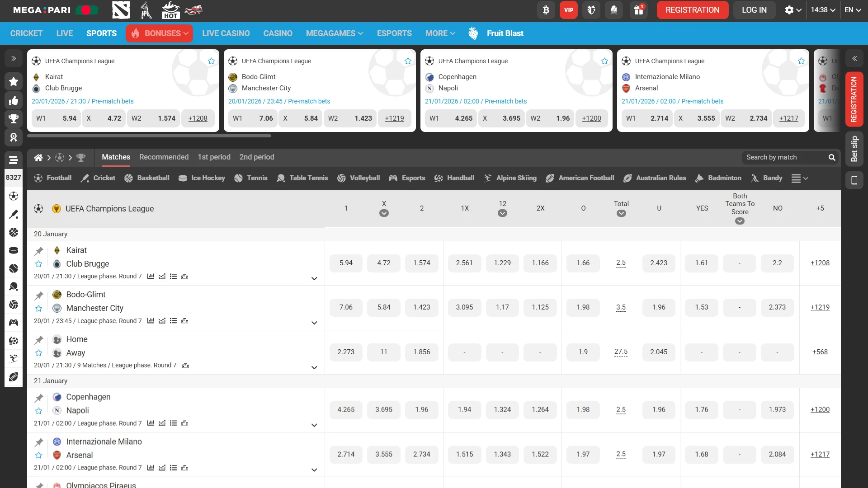Expand the Total column dropdown arrow
This screenshot has width=868, height=488.
click(621, 214)
